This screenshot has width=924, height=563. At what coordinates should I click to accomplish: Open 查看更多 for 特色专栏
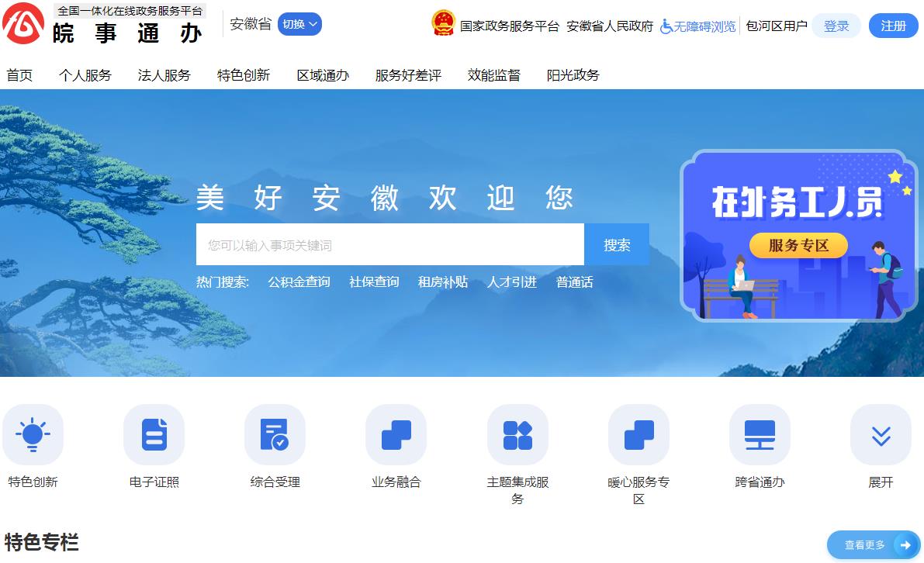click(874, 546)
